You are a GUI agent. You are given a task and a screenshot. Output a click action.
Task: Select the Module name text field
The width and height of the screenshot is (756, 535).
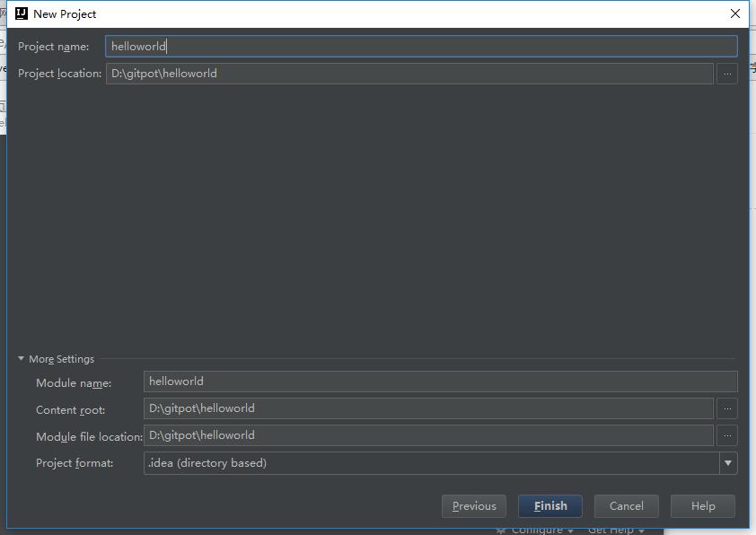click(x=440, y=382)
